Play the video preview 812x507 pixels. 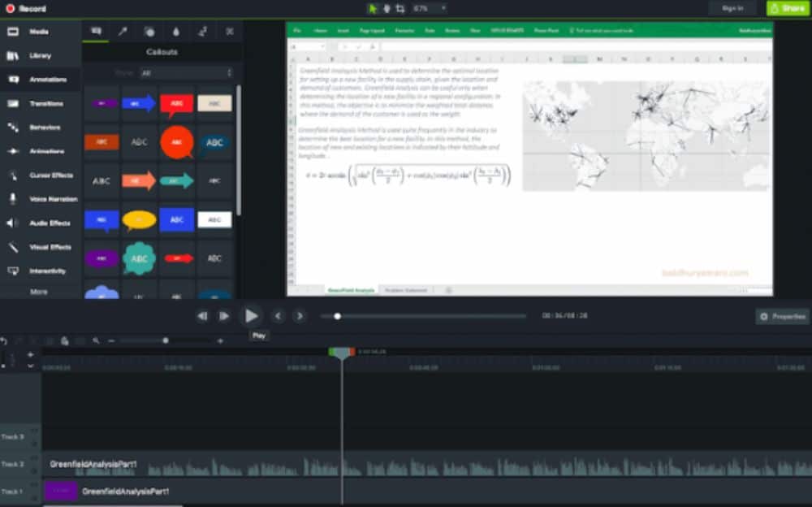[251, 316]
